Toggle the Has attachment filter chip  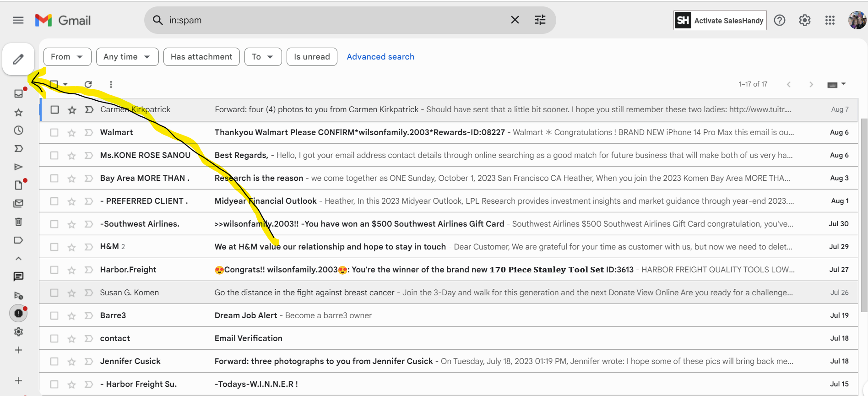click(x=201, y=57)
